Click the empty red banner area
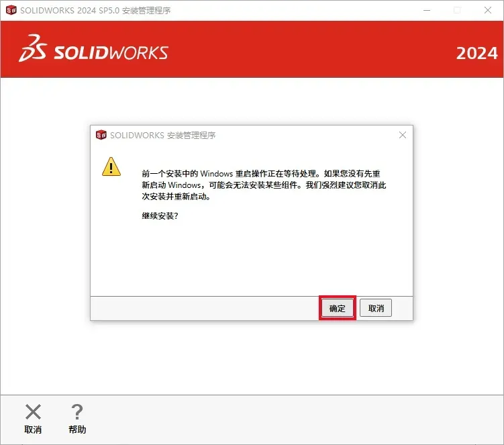504x445 pixels. point(312,49)
